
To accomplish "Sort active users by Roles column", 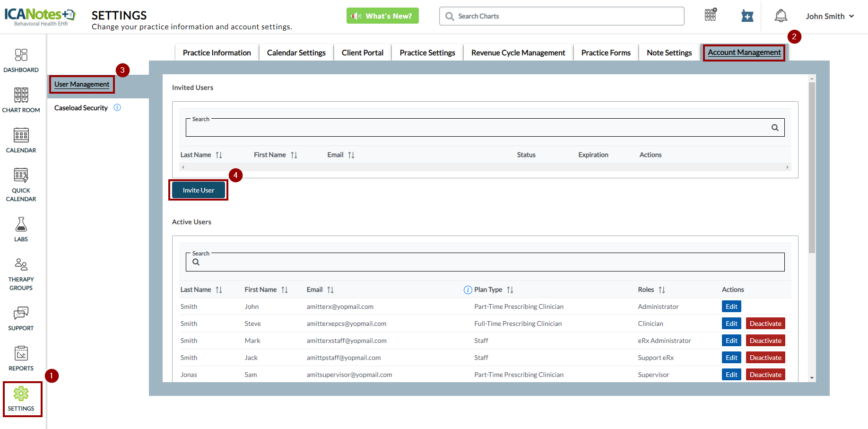I will (x=662, y=290).
